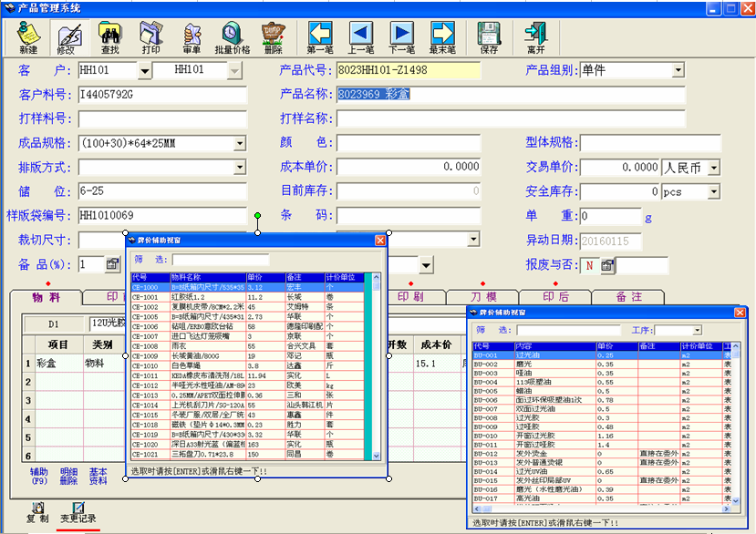The height and width of the screenshot is (534, 756).
Task: Click the 产品名称 input field
Action: tap(509, 95)
